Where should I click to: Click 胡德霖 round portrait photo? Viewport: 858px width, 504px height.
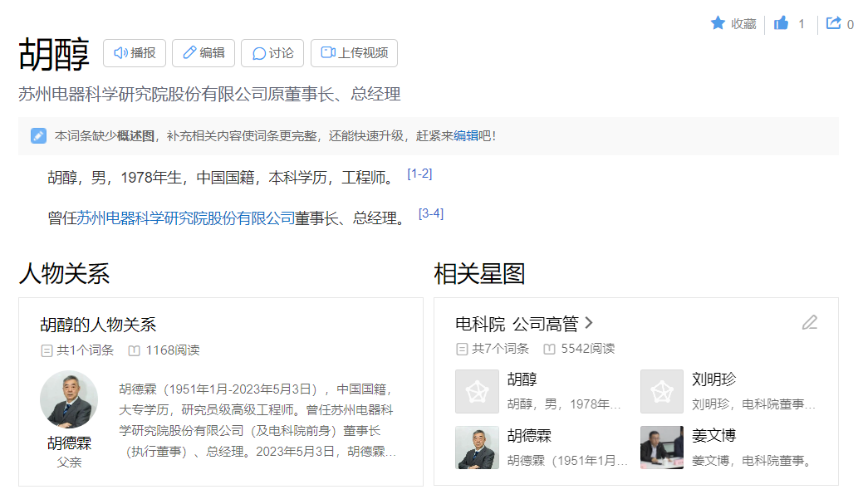pos(69,399)
